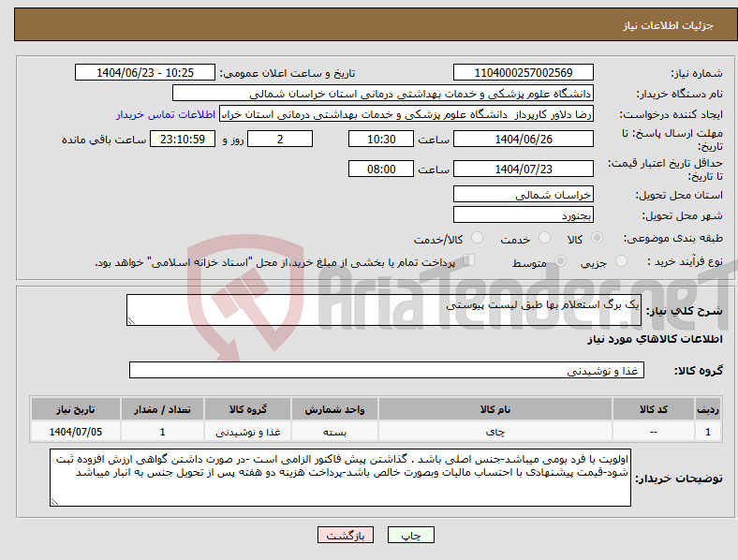This screenshot has width=738, height=560.
Task: Click the بازگشت (back) button
Action: pos(346,535)
